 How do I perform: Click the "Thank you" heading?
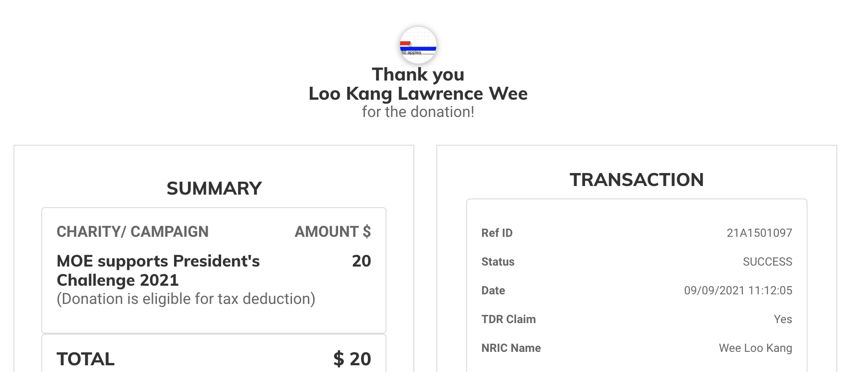(418, 74)
